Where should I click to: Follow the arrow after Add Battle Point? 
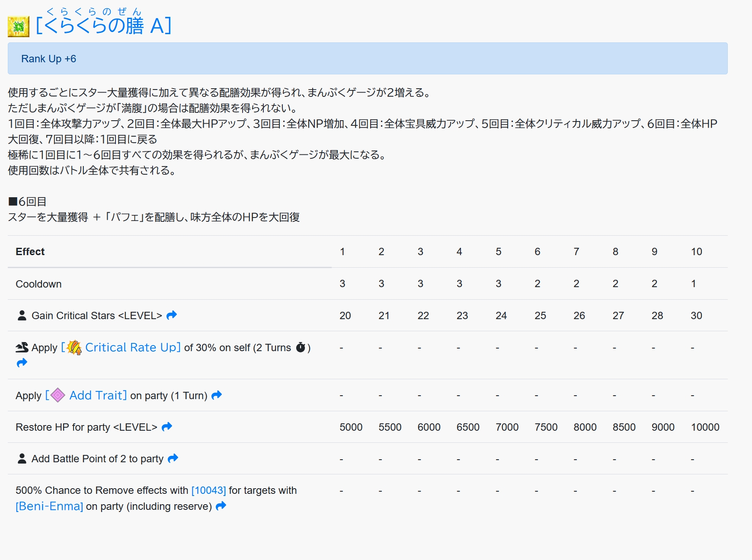(x=173, y=458)
